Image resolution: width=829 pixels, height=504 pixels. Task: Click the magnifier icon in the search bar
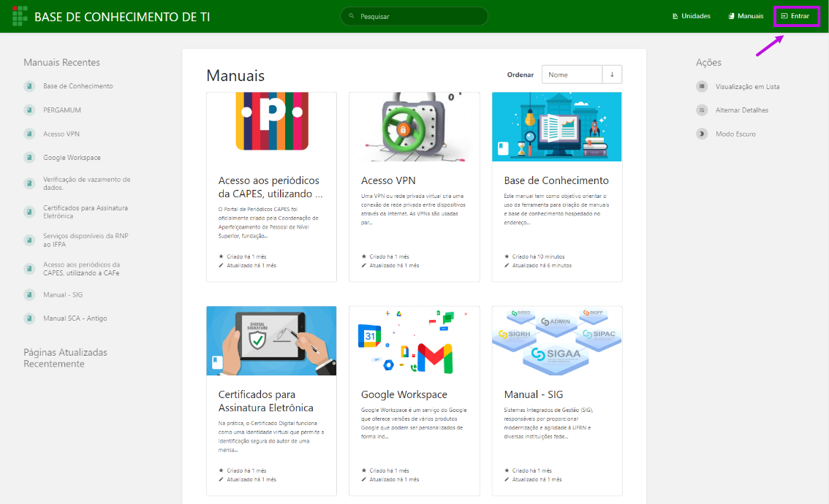point(351,16)
